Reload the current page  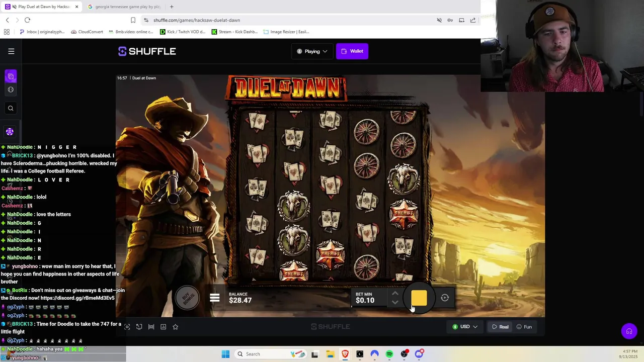click(27, 20)
